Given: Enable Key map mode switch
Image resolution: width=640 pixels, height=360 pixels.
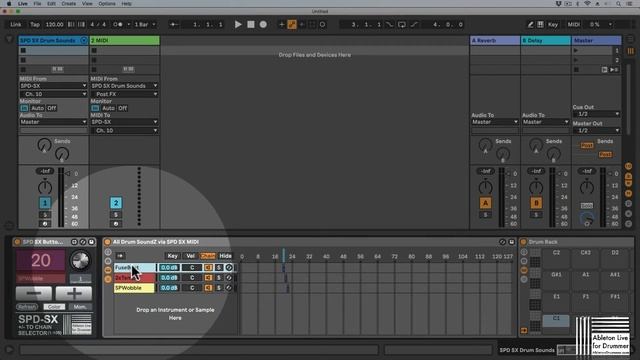Looking at the screenshot, I should tap(553, 24).
